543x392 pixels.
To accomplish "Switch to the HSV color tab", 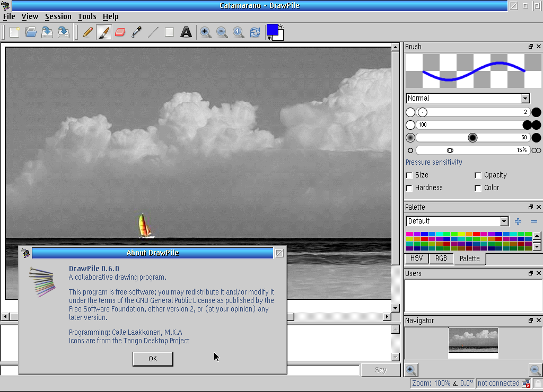I will coord(417,259).
